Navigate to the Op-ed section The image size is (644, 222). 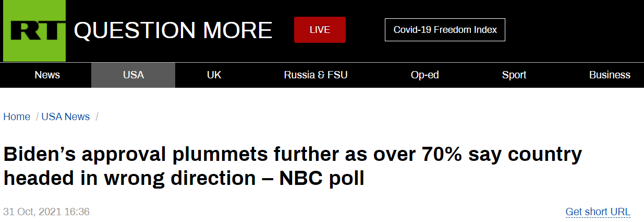click(424, 75)
